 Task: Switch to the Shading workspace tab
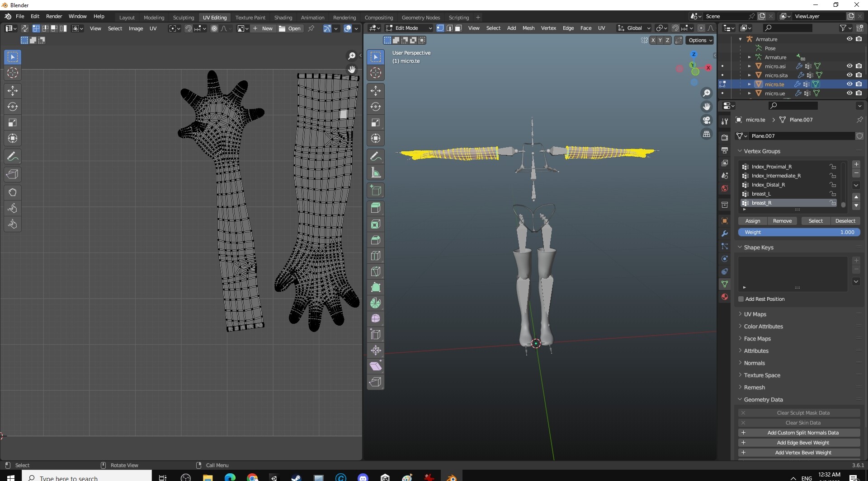pyautogui.click(x=283, y=18)
